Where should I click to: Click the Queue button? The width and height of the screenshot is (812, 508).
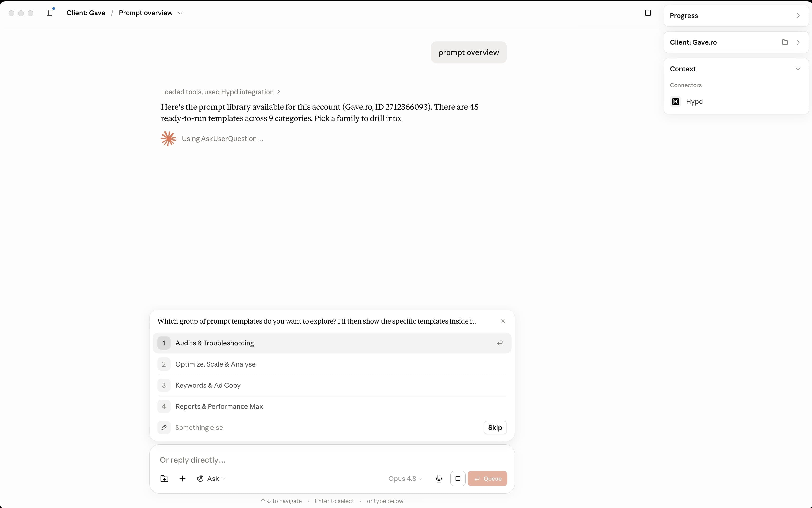tap(487, 478)
